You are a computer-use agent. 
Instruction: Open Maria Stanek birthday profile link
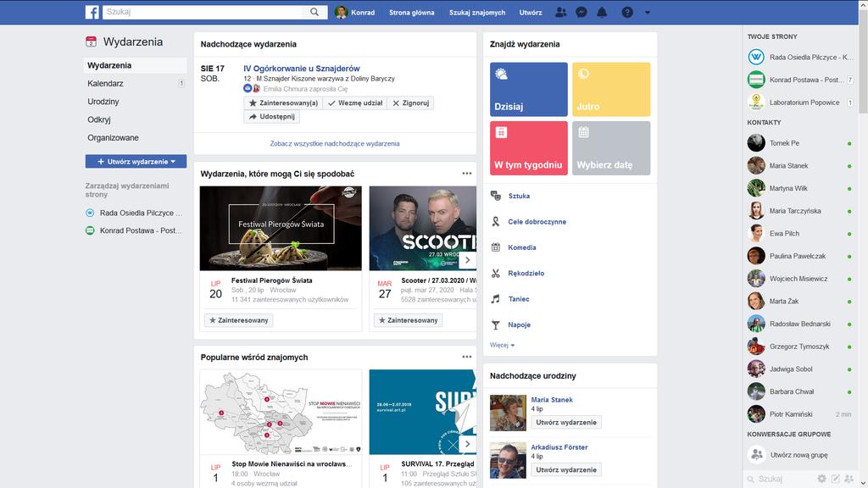click(x=552, y=400)
